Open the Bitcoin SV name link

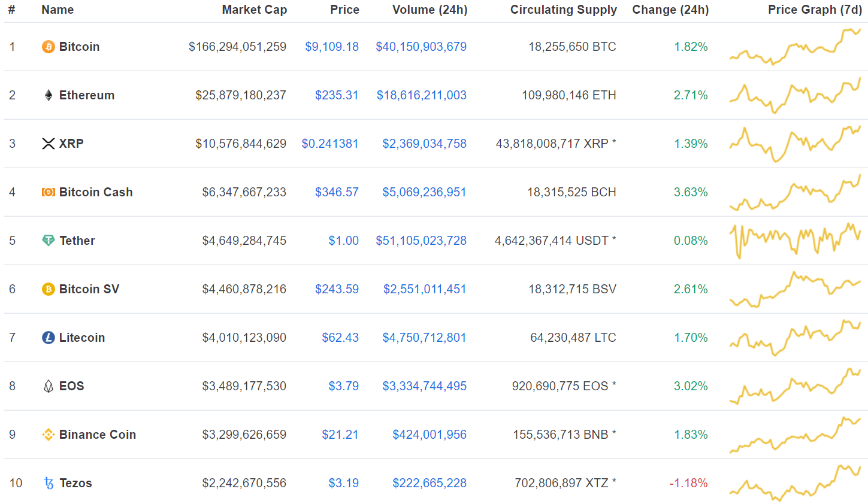pos(89,289)
